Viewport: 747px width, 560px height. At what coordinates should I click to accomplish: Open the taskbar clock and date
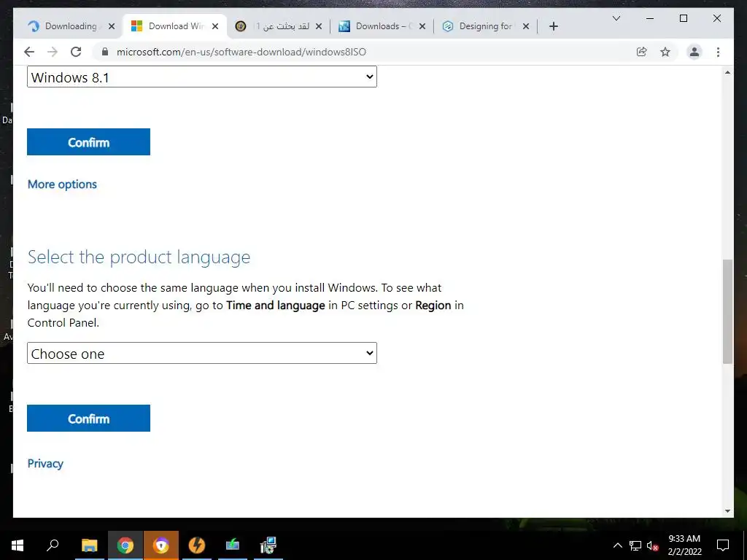[x=684, y=545]
